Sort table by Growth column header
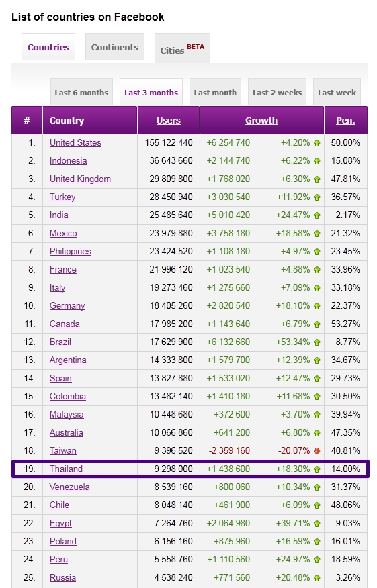Image resolution: width=377 pixels, height=588 pixels. click(261, 120)
